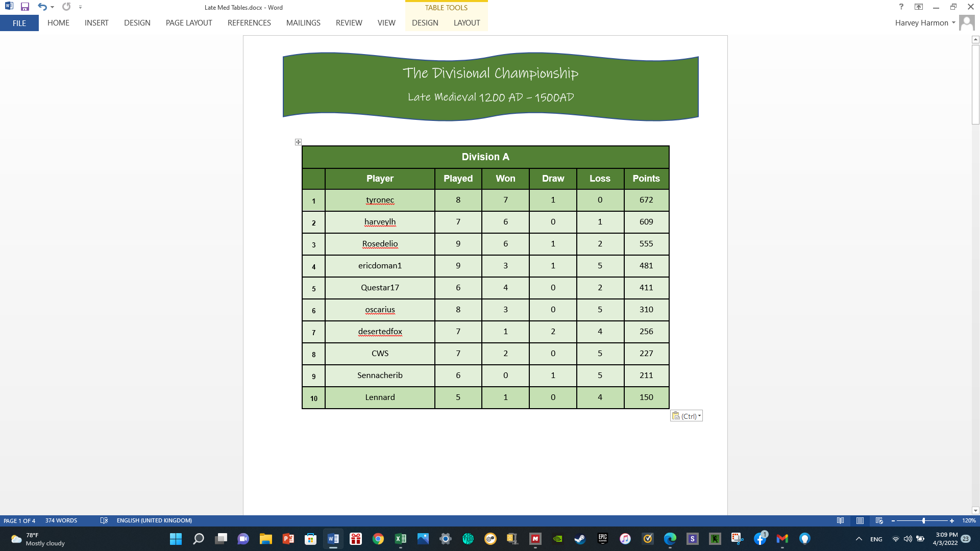Viewport: 980px width, 551px height.
Task: Open Epic Games launcher from taskbar
Action: point(603,539)
